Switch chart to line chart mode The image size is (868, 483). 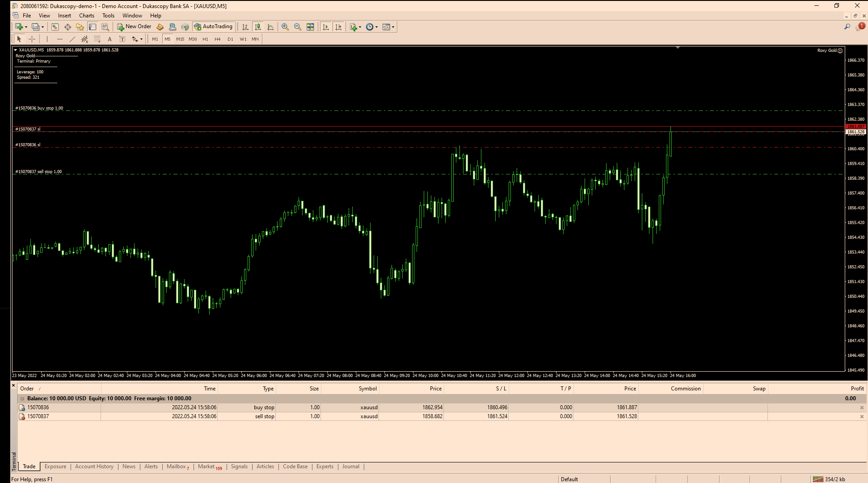270,27
